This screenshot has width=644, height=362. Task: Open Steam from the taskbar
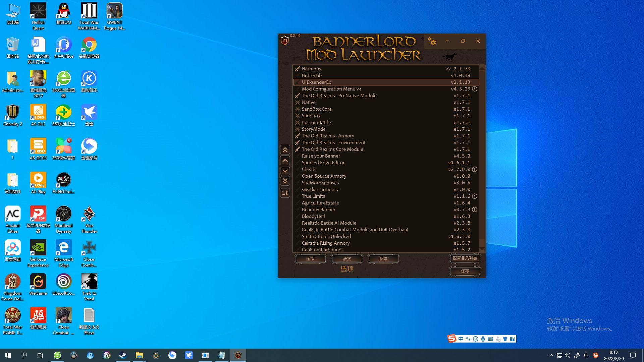coord(123,355)
